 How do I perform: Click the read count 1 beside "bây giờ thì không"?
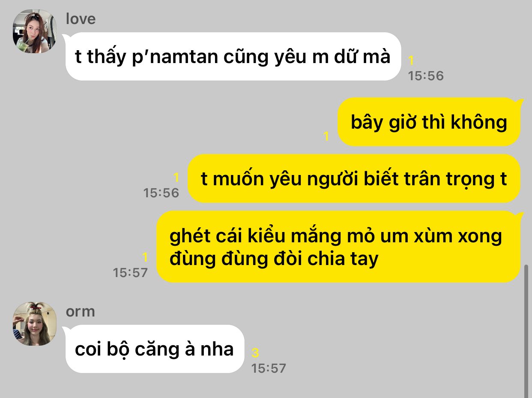coord(326,136)
